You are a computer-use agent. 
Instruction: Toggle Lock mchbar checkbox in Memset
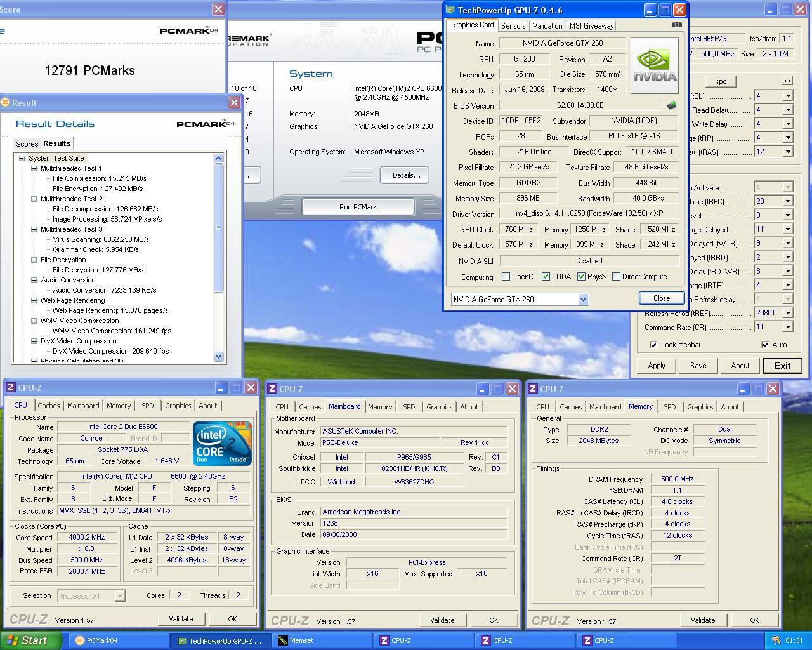tap(653, 345)
